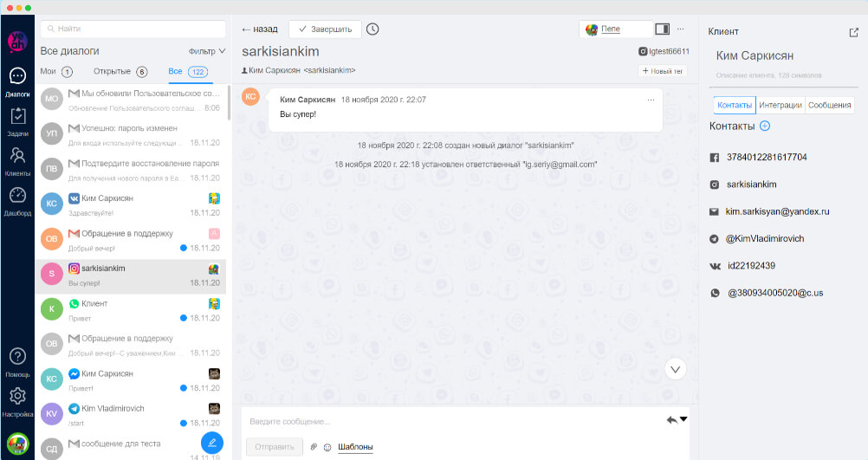Switch to Открытые dialogs tab
The height and width of the screenshot is (460, 868).
coord(120,71)
